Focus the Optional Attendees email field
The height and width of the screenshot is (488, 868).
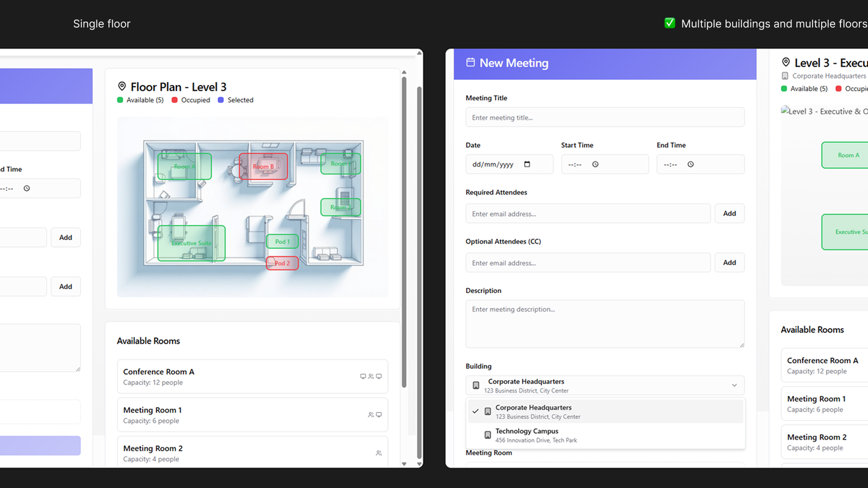pos(588,262)
